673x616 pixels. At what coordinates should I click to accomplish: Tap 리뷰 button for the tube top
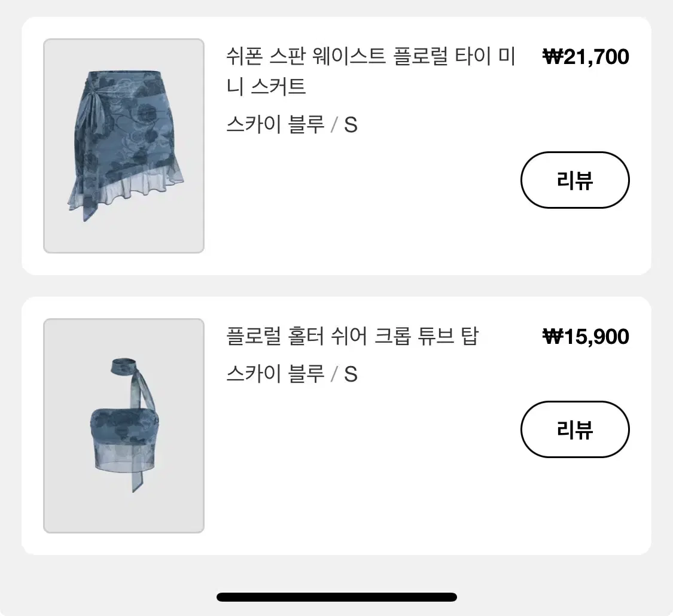575,429
